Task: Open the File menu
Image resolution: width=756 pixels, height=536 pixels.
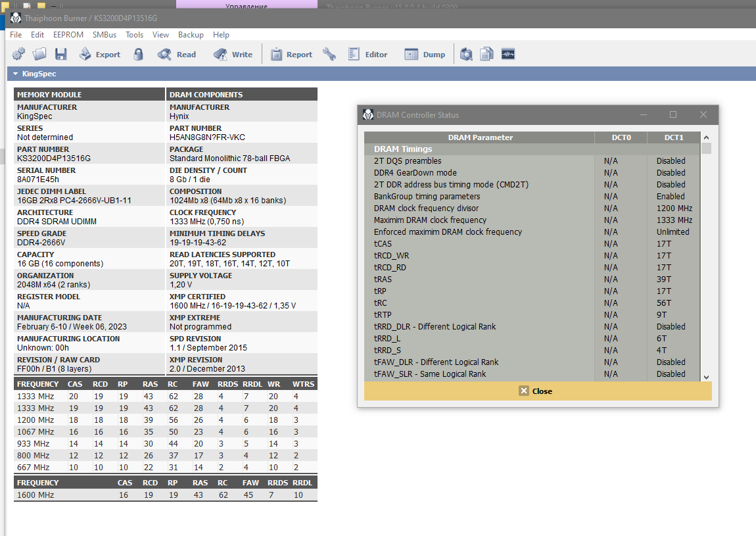Action: 16,35
